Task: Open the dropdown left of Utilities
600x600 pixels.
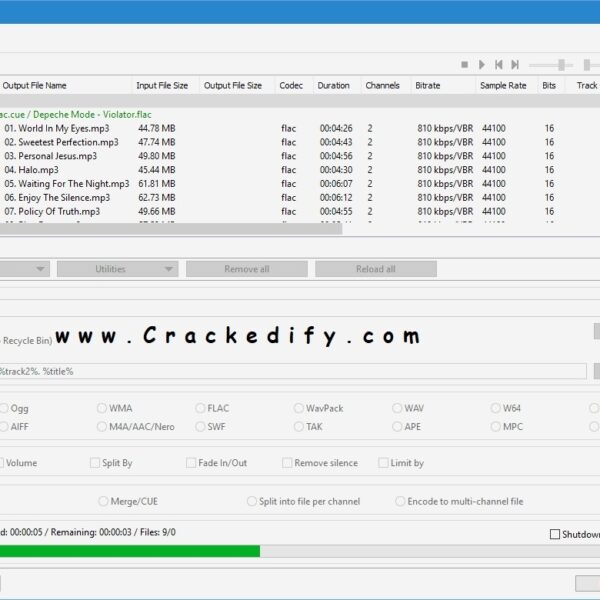Action: 25,269
